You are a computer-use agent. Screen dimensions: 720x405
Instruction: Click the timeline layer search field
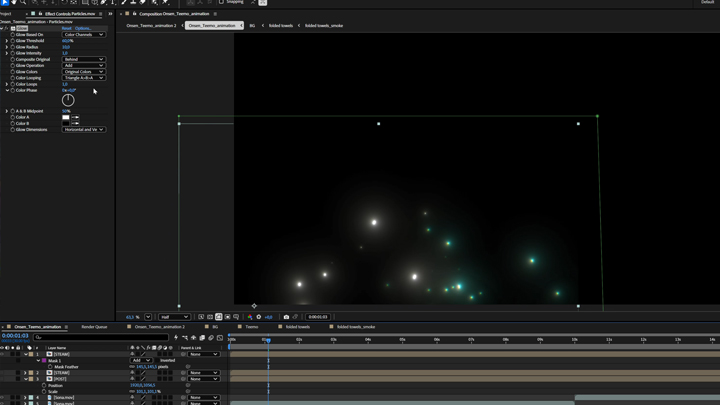[101, 338]
